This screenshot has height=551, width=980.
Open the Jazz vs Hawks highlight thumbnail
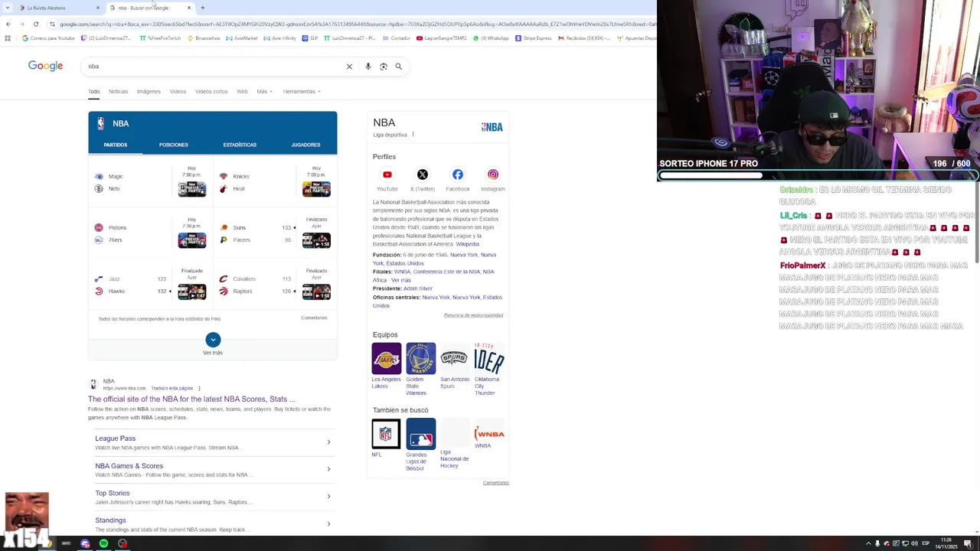click(x=192, y=292)
